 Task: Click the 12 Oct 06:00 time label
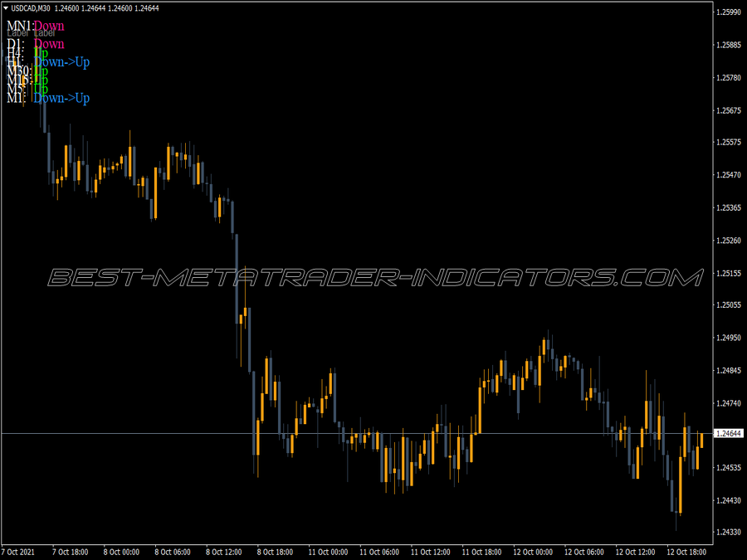click(584, 553)
